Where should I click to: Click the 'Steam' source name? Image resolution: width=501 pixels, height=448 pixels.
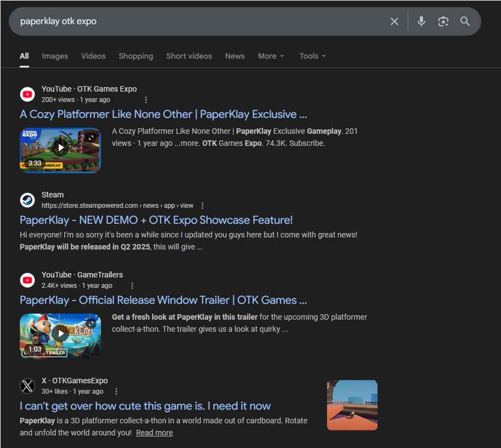click(52, 195)
